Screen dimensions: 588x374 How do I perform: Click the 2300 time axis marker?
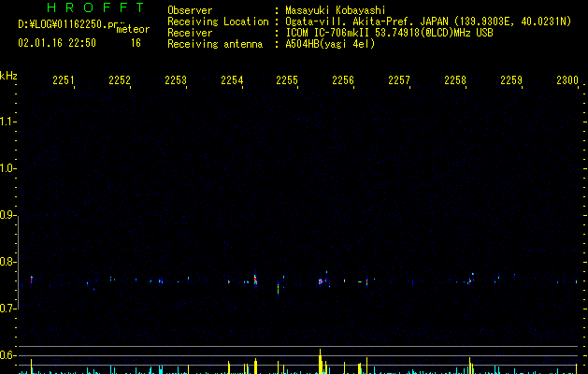[x=567, y=79]
